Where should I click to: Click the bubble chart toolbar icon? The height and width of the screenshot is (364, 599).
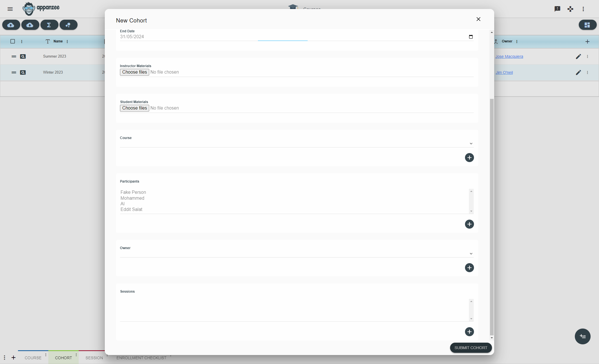69,25
